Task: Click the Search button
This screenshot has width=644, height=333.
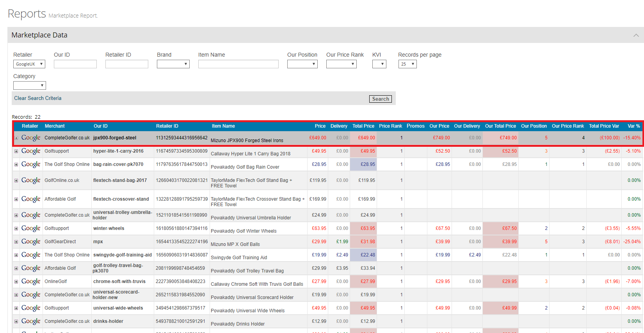Action: [x=380, y=99]
